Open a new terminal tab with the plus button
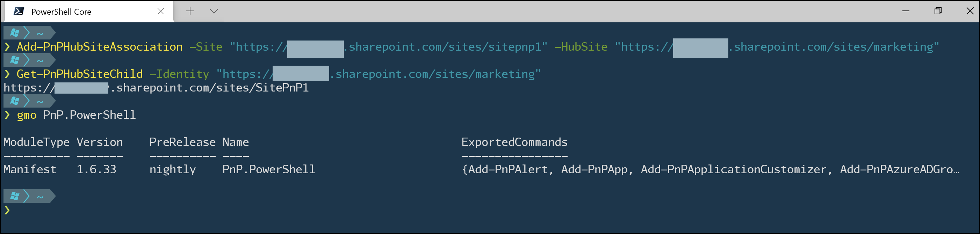 [x=189, y=12]
